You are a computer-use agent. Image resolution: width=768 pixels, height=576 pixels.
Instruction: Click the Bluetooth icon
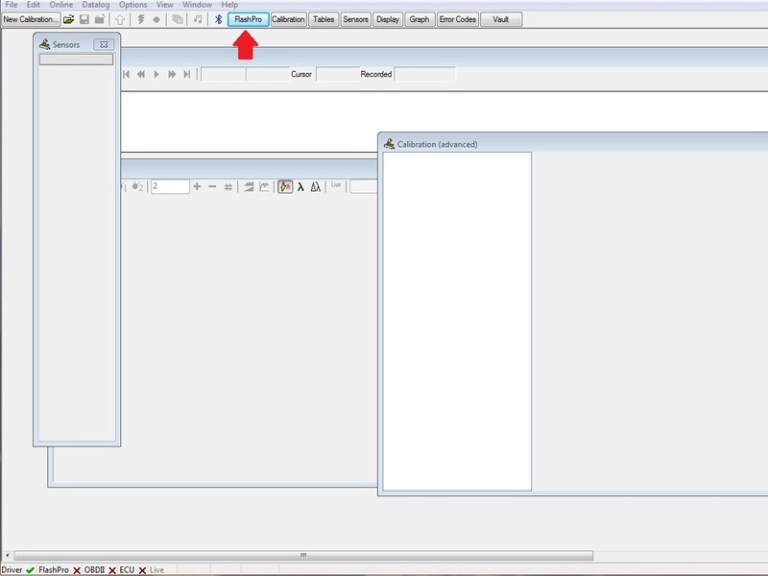(218, 20)
